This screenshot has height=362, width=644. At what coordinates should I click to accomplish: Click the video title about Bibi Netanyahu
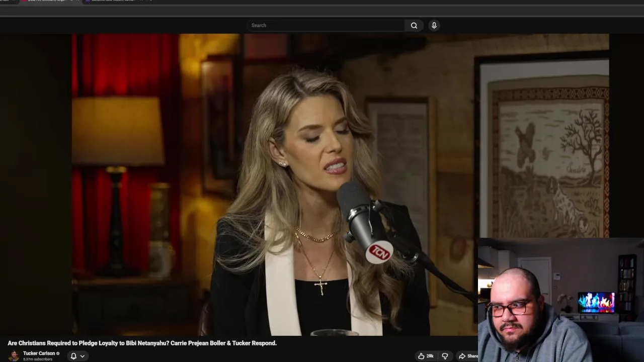142,343
